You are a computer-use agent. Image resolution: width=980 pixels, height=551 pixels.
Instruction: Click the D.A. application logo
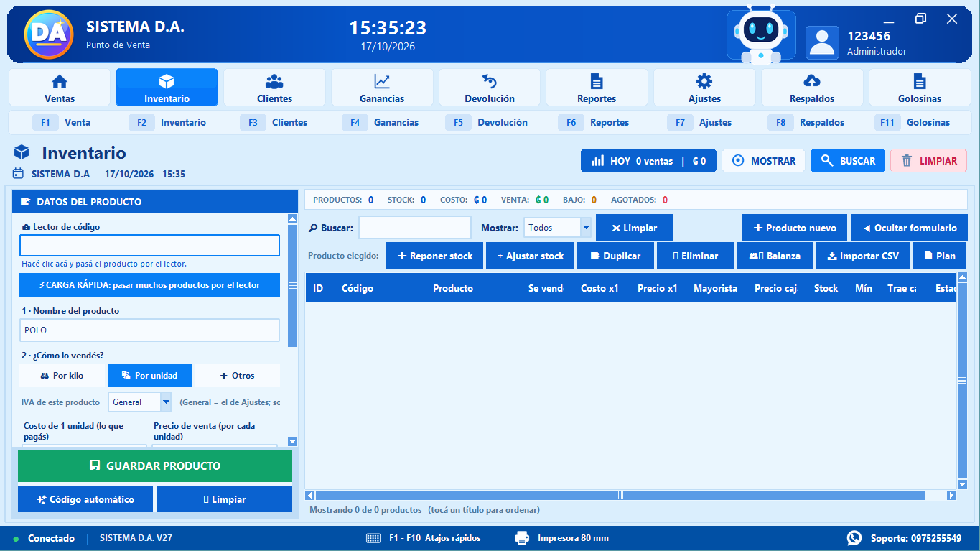point(48,34)
